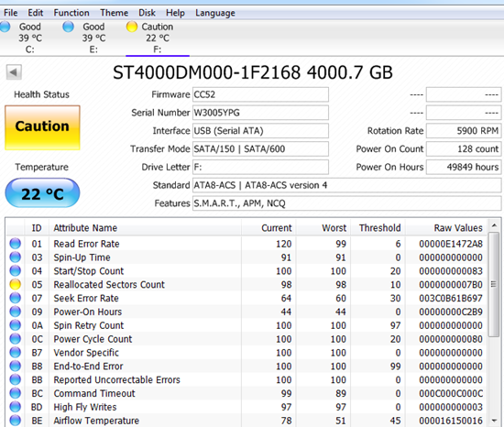Click the Standard field ATA8-ACS
This screenshot has height=427, width=504.
pos(346,185)
